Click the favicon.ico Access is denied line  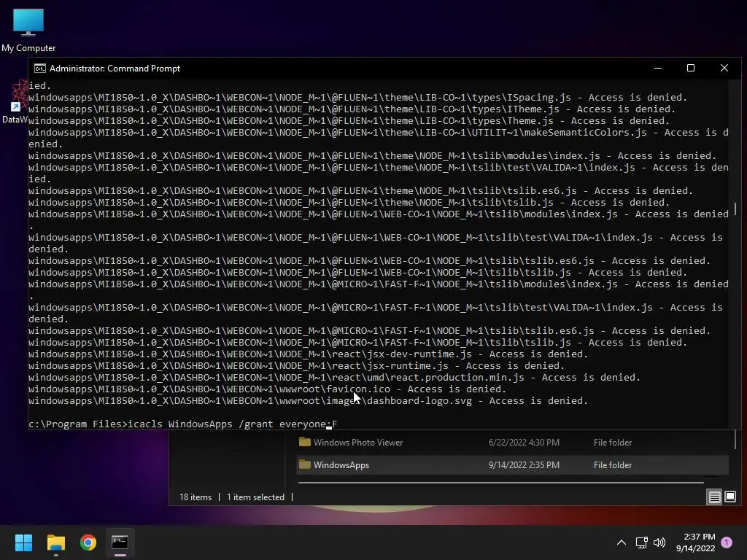click(x=267, y=389)
